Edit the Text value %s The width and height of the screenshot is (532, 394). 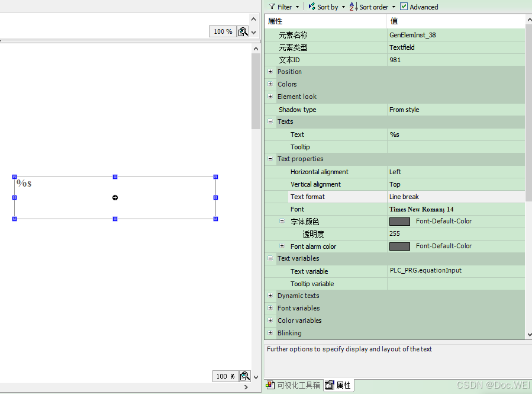point(456,134)
